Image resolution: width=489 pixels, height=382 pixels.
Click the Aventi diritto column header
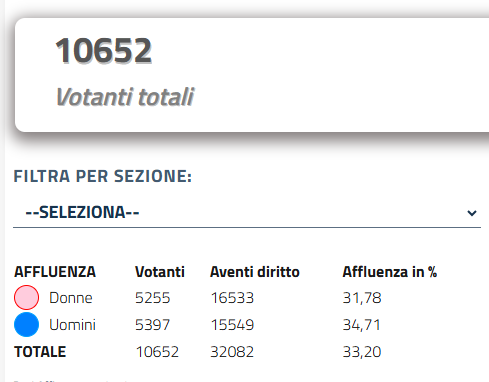(x=255, y=272)
